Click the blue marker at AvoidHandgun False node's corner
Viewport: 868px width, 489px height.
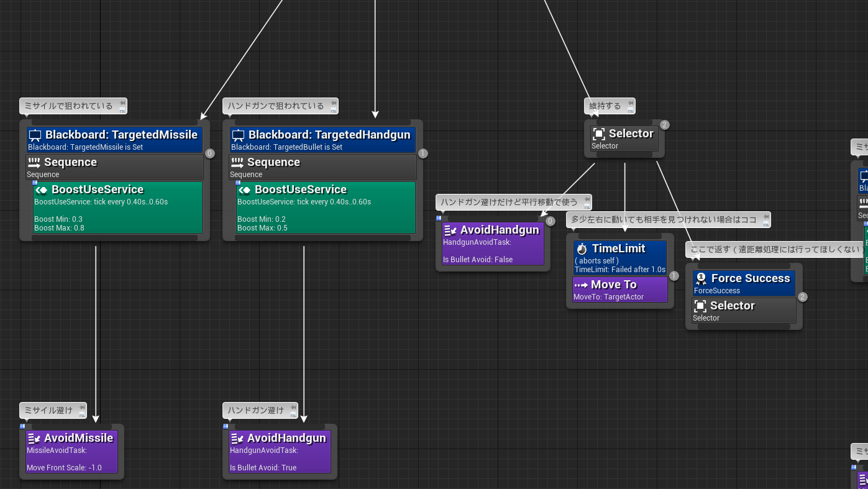coord(439,218)
